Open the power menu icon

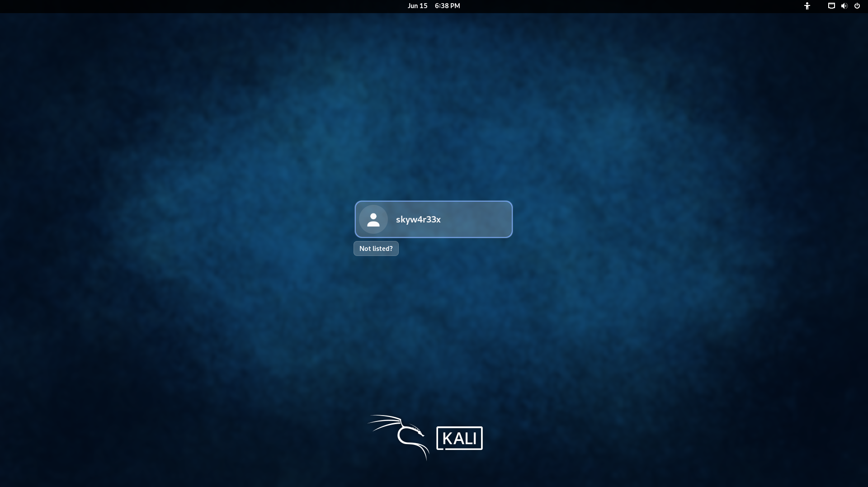click(x=857, y=6)
